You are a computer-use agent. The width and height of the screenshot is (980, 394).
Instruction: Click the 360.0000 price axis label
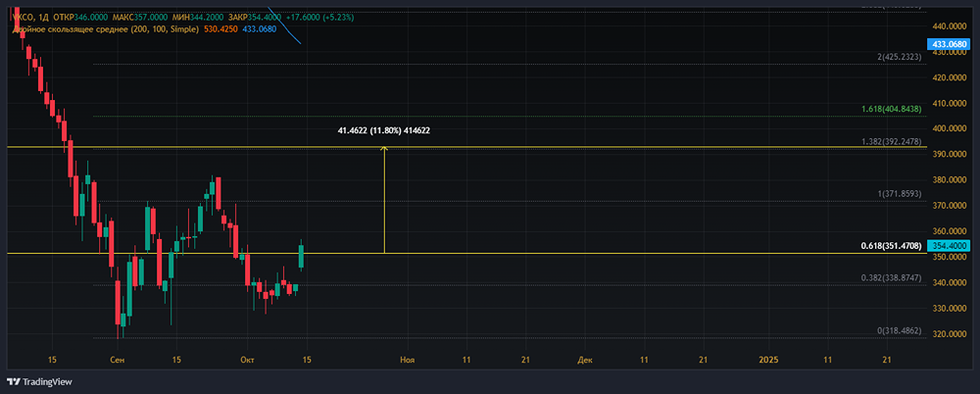(x=950, y=231)
